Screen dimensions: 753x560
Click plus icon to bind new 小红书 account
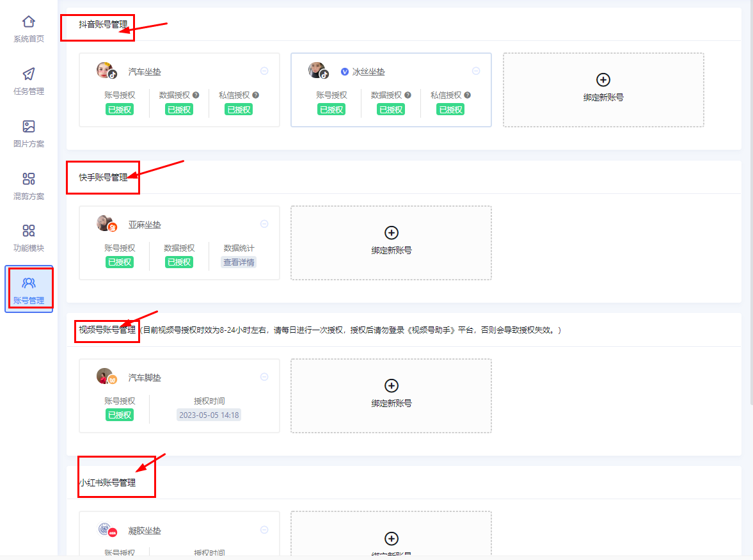pyautogui.click(x=392, y=538)
